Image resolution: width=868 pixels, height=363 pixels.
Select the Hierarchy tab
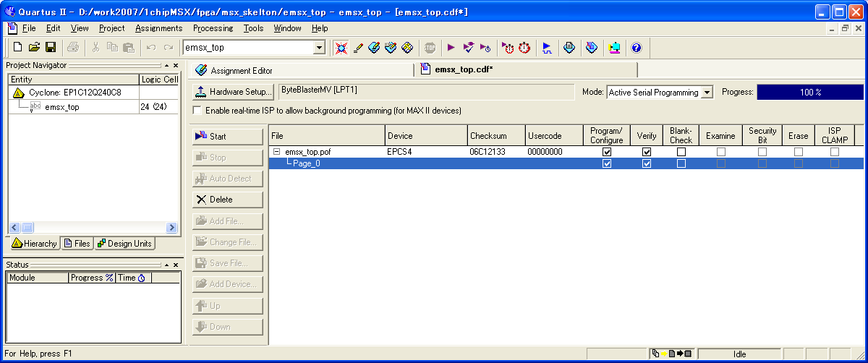[34, 244]
